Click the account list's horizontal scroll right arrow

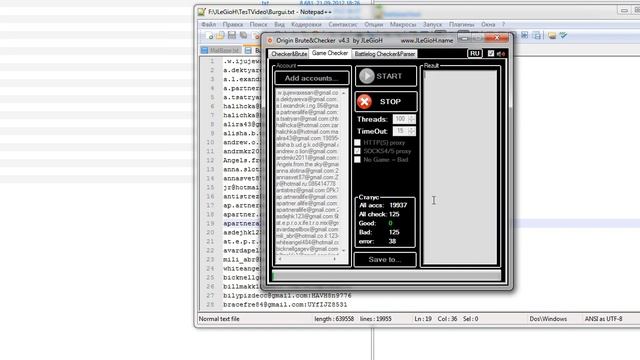tap(335, 259)
